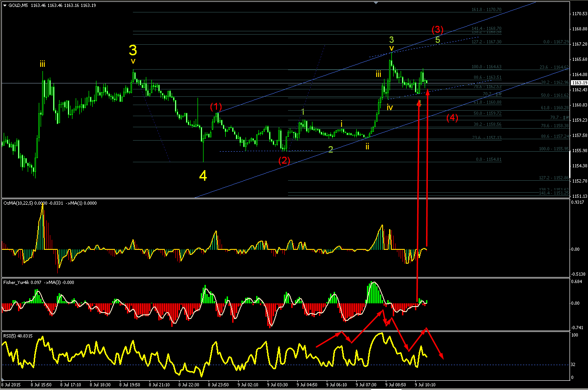Viewport: 588px width, 390px height.
Task: Select the yellow 'ii' wave label
Action: click(x=367, y=146)
